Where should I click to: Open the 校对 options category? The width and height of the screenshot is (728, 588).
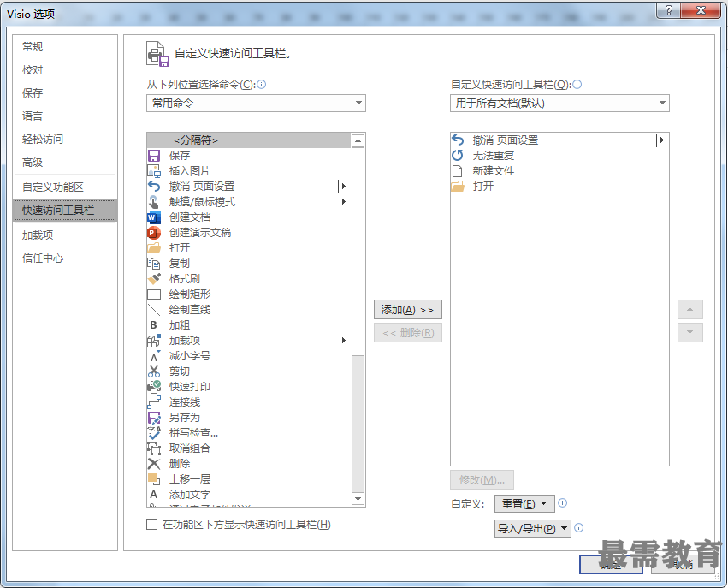[x=33, y=69]
